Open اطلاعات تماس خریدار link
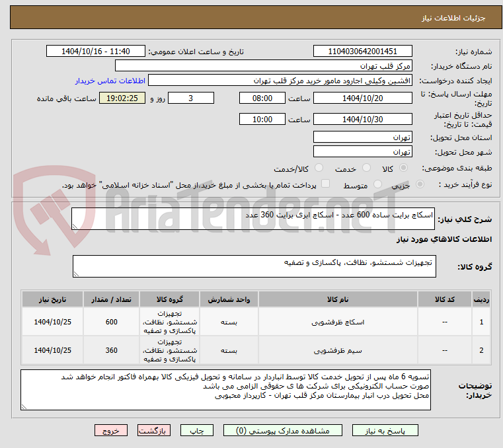Image resolution: width=503 pixels, height=448 pixels. coord(110,81)
